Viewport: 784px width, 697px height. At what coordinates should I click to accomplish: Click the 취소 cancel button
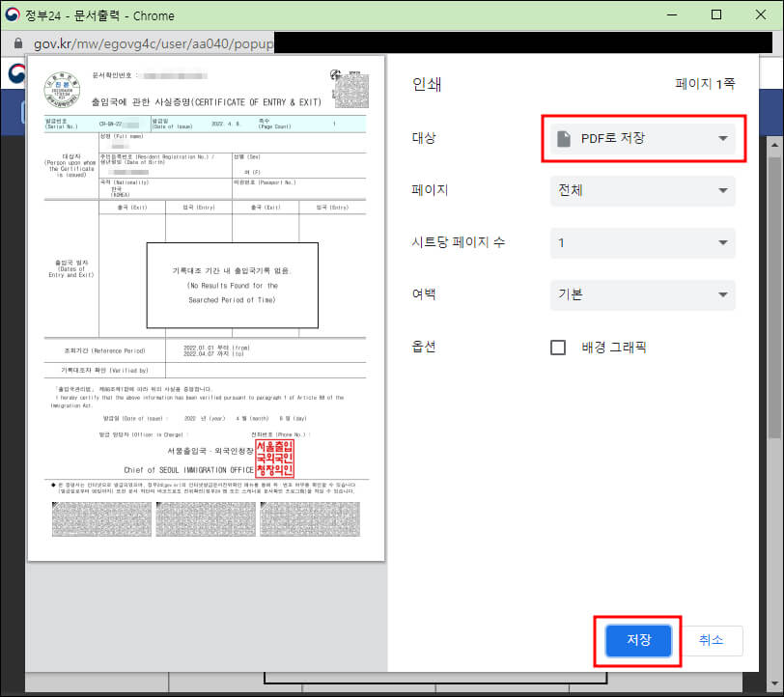[x=714, y=640]
